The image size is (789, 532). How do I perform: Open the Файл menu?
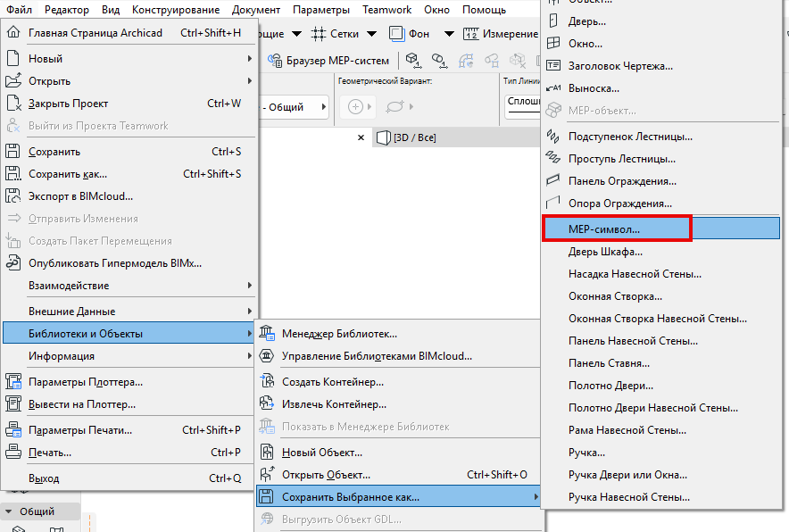click(x=19, y=10)
